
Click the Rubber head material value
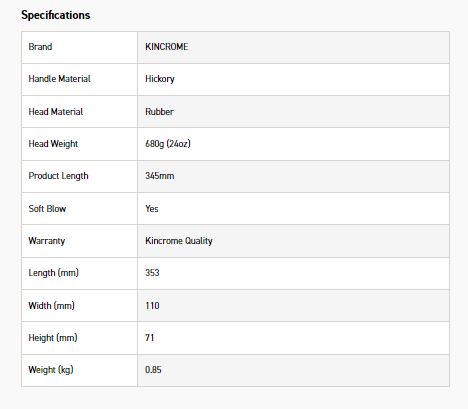point(159,112)
